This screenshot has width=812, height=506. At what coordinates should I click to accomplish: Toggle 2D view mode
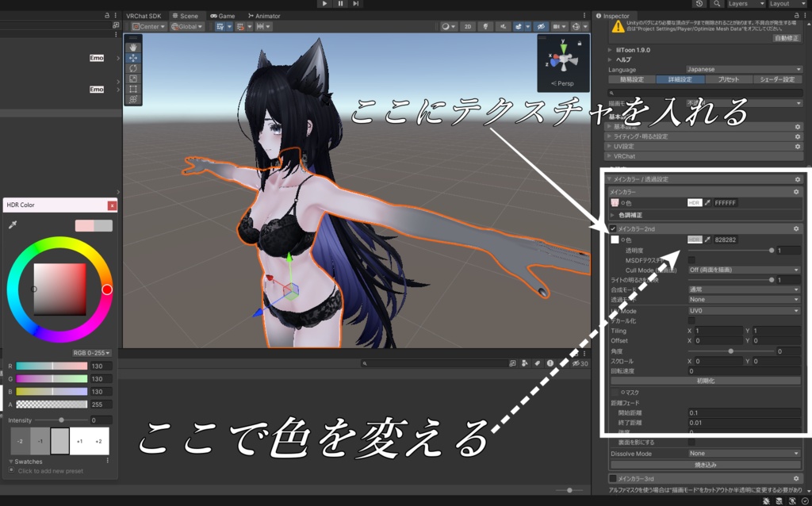468,26
